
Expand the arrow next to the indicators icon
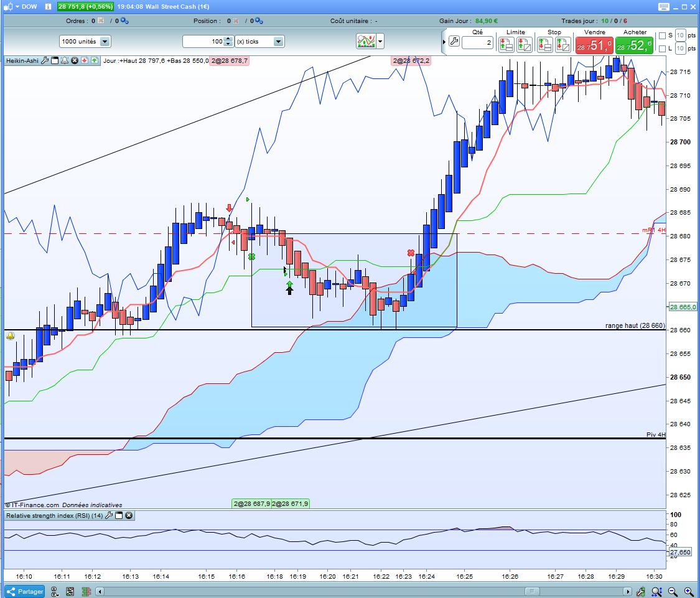click(x=380, y=42)
